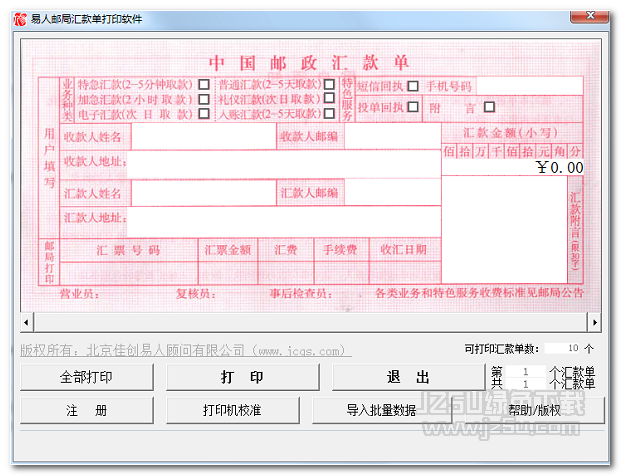Click the 汇款人姓名 input field
This screenshot has height=476, width=621.
(204, 192)
